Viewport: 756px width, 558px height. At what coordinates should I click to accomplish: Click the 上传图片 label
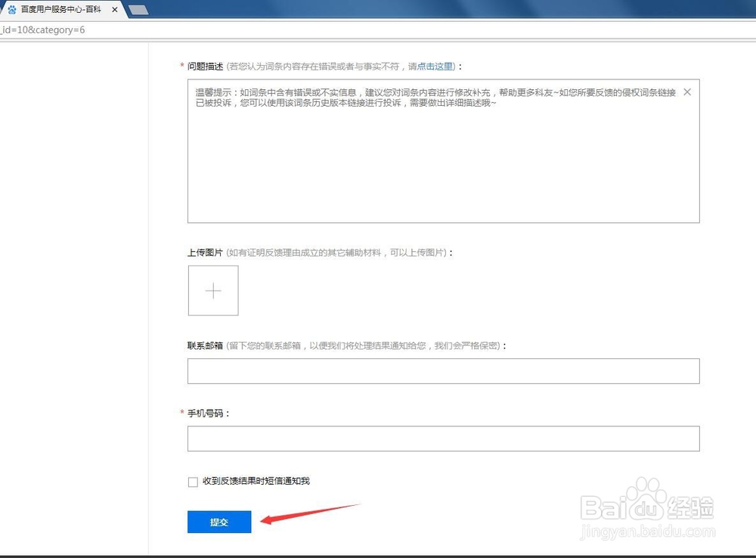(205, 253)
